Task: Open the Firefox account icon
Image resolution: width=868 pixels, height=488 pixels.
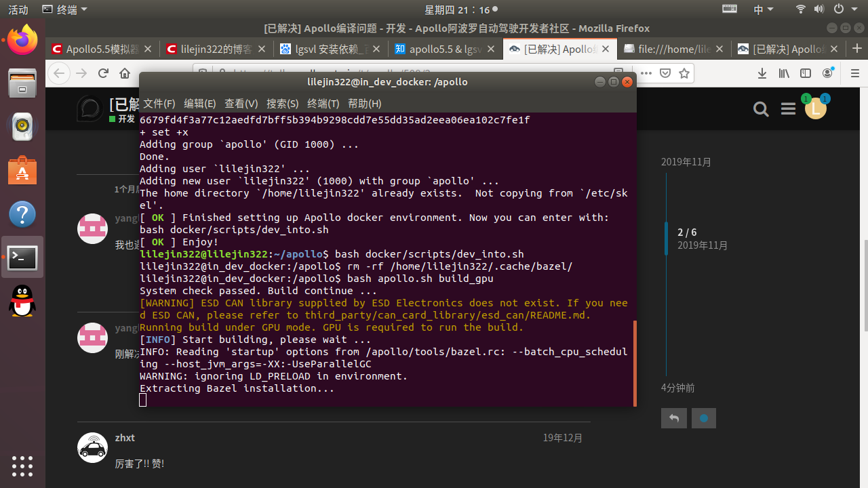Action: [x=827, y=73]
